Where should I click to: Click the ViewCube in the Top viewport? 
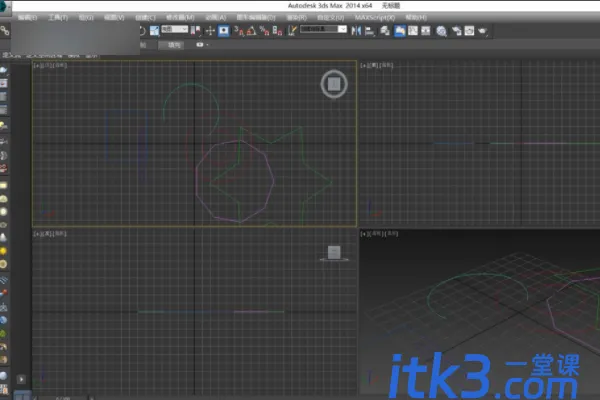coord(334,84)
